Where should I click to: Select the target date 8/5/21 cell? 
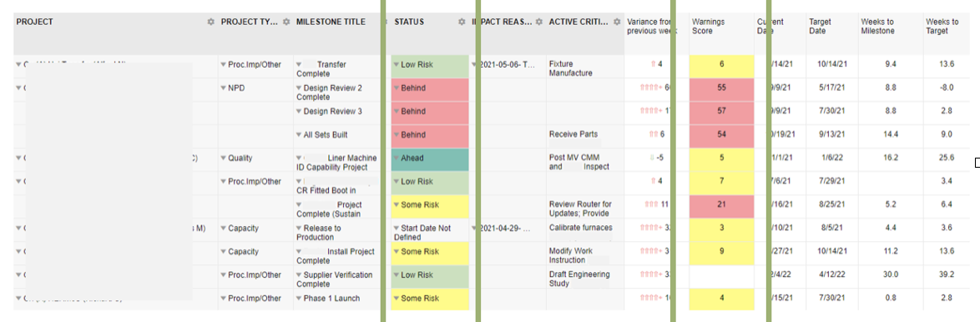click(x=831, y=229)
